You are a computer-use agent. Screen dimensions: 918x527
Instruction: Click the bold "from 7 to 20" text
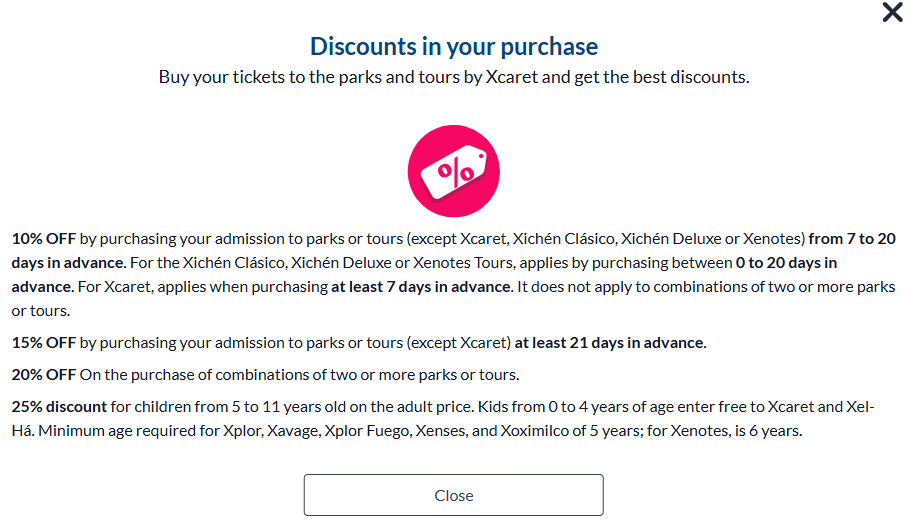pos(853,239)
